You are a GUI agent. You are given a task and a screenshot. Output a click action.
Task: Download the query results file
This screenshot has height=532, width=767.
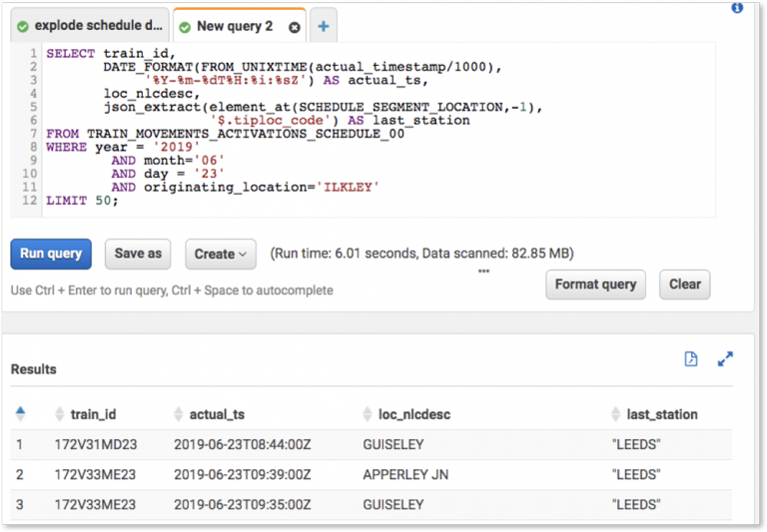(x=691, y=359)
